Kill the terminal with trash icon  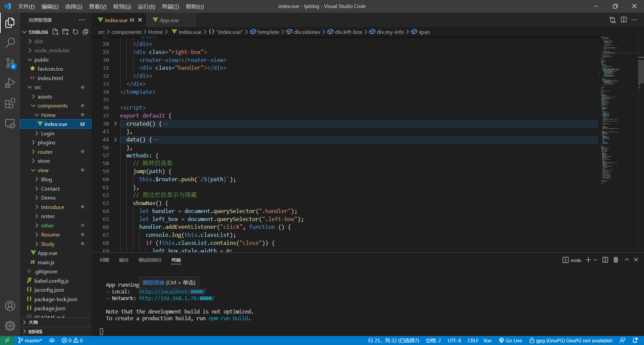(616, 260)
